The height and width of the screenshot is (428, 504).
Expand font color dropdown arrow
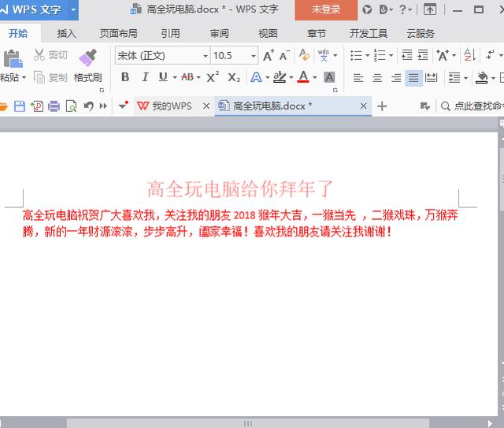[x=315, y=77]
